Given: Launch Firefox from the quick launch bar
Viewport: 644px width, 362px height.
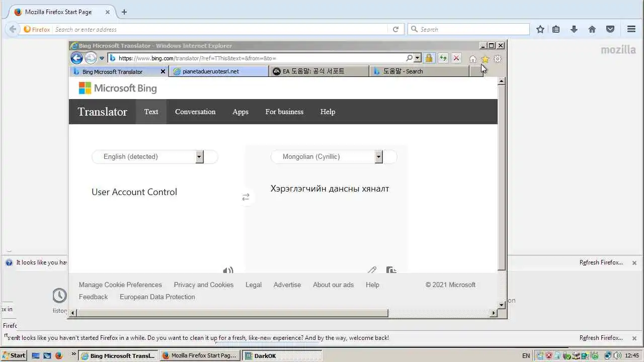Looking at the screenshot, I should [58, 355].
